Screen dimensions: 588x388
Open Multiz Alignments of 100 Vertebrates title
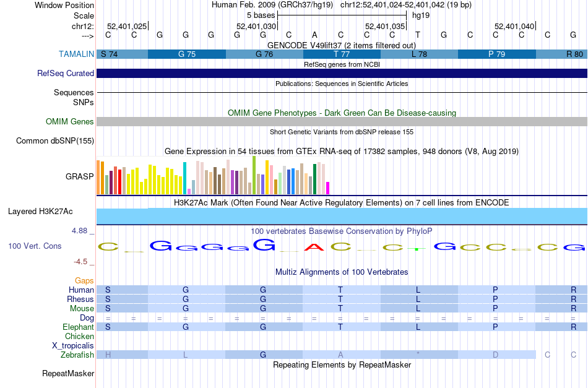(342, 272)
